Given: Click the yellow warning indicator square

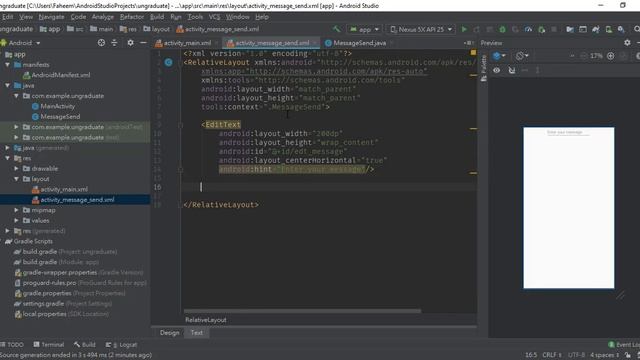Looking at the screenshot, I should pos(473,53).
